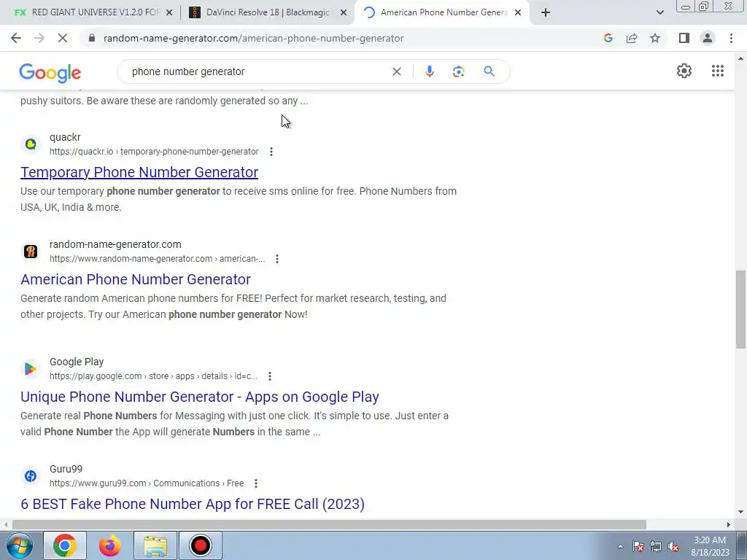Click the horizontal scrollbar thumb

click(x=329, y=525)
